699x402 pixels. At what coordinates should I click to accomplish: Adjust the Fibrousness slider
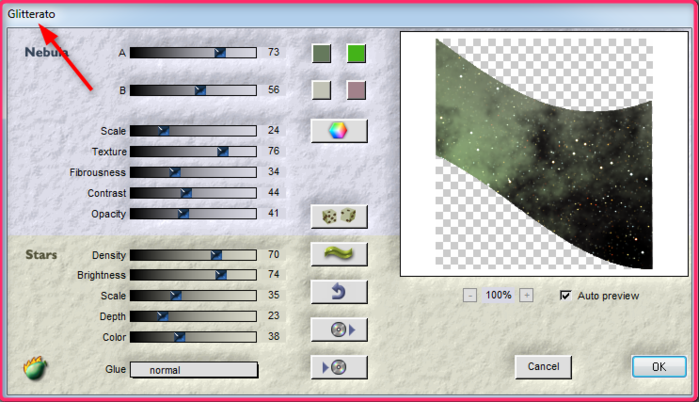(193, 172)
